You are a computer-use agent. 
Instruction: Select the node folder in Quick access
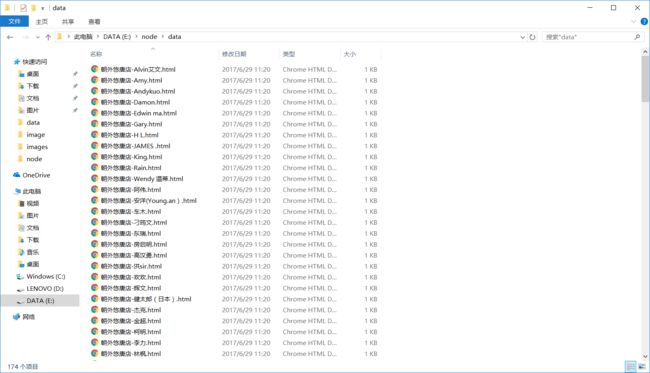tap(34, 159)
